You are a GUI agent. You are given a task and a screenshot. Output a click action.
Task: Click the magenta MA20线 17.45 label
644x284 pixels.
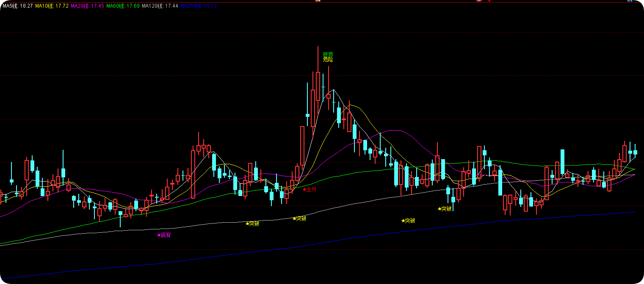point(88,6)
